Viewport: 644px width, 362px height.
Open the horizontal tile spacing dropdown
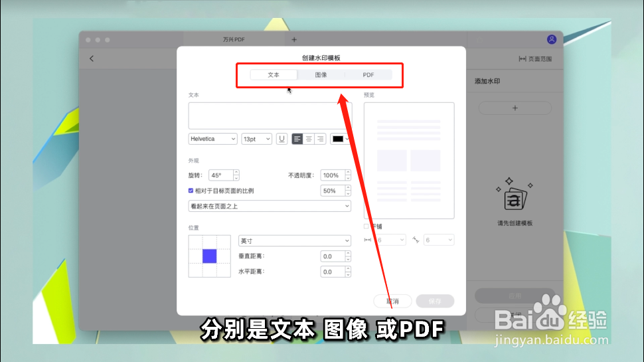coord(390,240)
